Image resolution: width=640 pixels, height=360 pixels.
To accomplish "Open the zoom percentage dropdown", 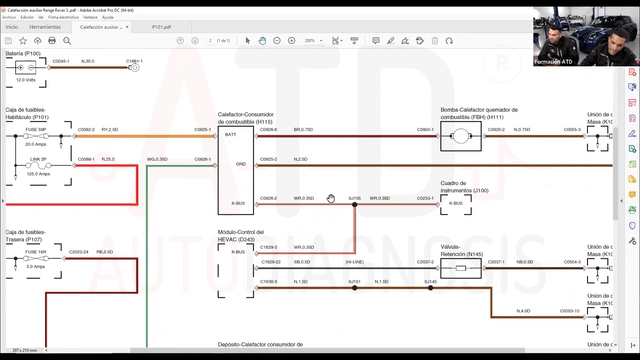I will click(x=321, y=41).
